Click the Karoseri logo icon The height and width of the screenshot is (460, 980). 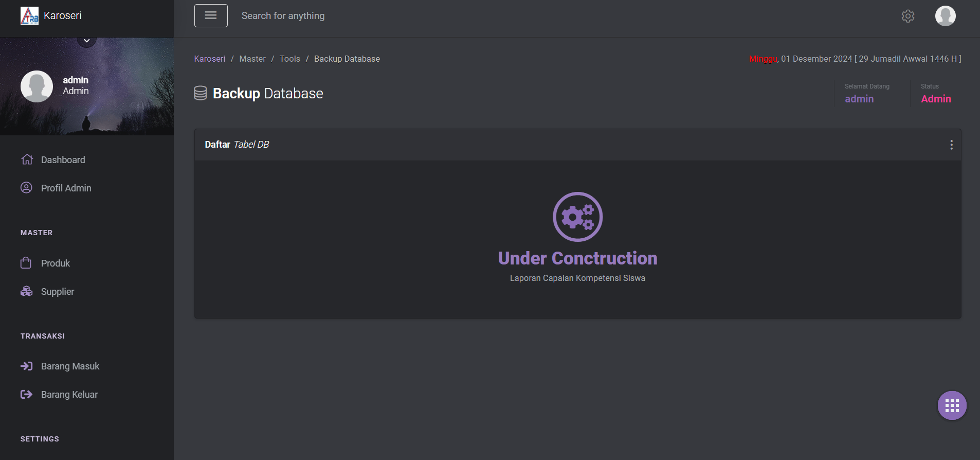coord(29,15)
